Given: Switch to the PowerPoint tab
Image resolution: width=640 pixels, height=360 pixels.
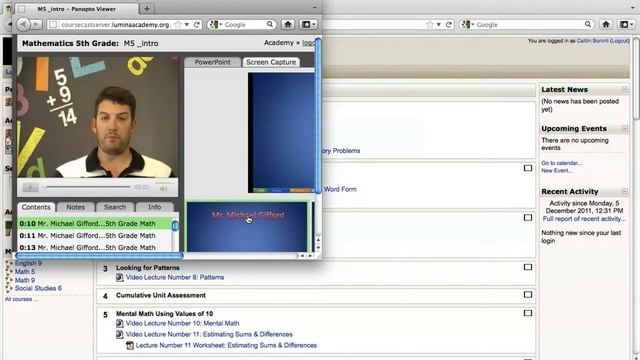Looking at the screenshot, I should pyautogui.click(x=212, y=62).
